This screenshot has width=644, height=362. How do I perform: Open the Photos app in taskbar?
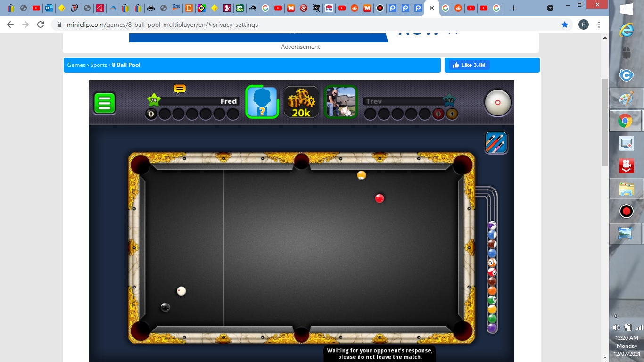(x=626, y=234)
